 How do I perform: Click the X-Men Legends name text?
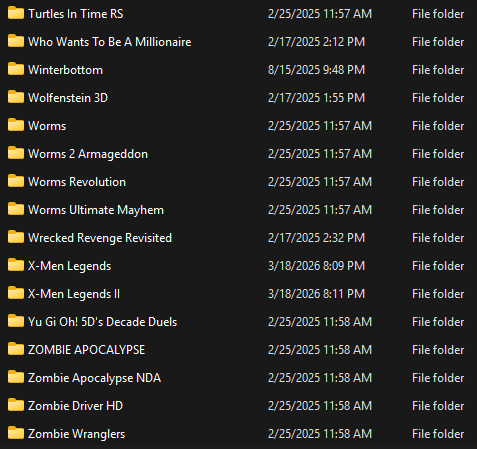70,266
